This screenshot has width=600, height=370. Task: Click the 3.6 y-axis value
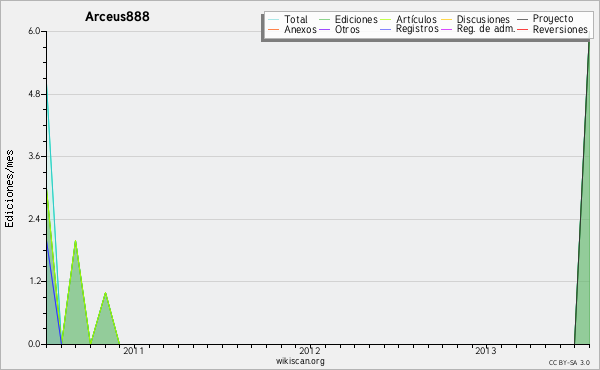point(34,156)
